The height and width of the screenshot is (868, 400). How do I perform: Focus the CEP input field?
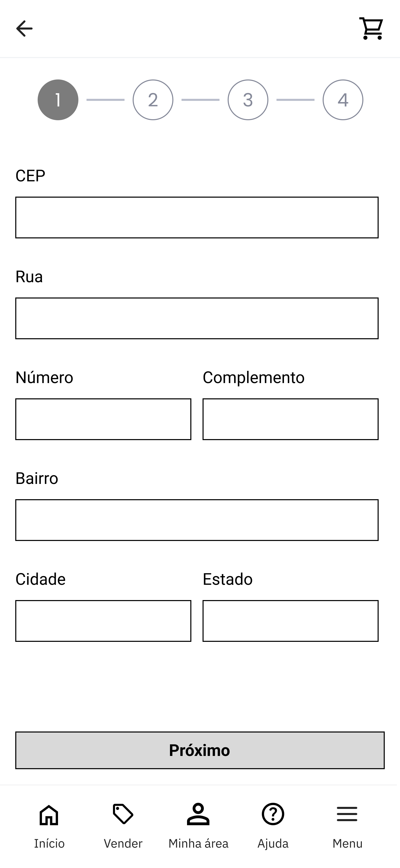tap(197, 218)
